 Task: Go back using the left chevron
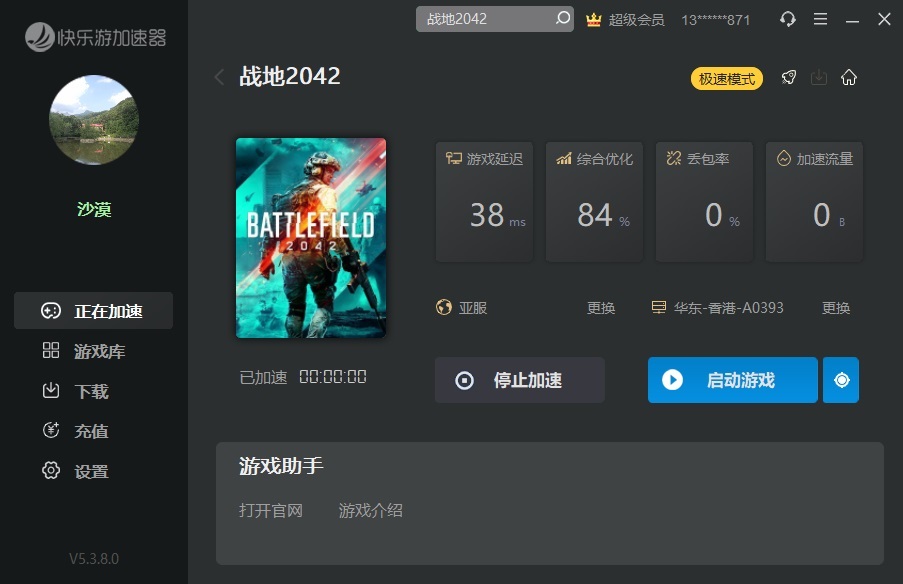click(x=219, y=77)
